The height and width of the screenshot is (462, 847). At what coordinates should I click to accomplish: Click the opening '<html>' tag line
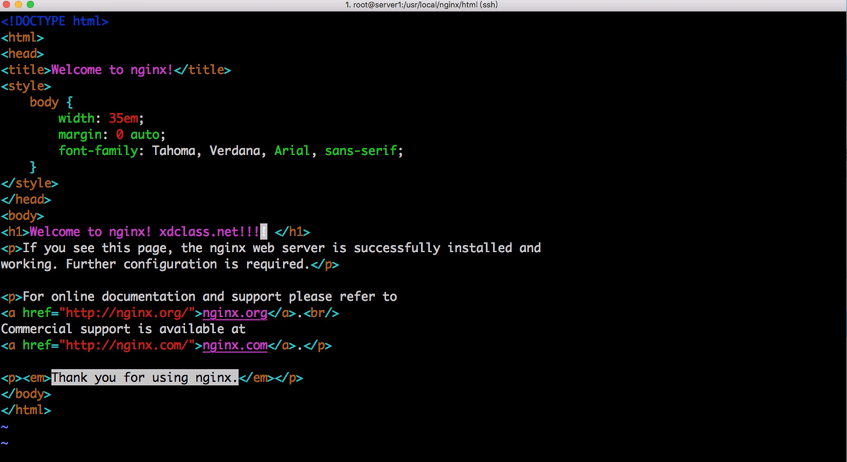pyautogui.click(x=22, y=37)
